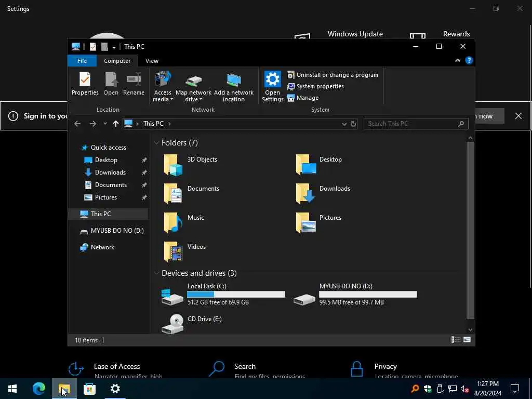Click the This PC breadcrumb chevron
The width and height of the screenshot is (532, 399).
tap(169, 124)
